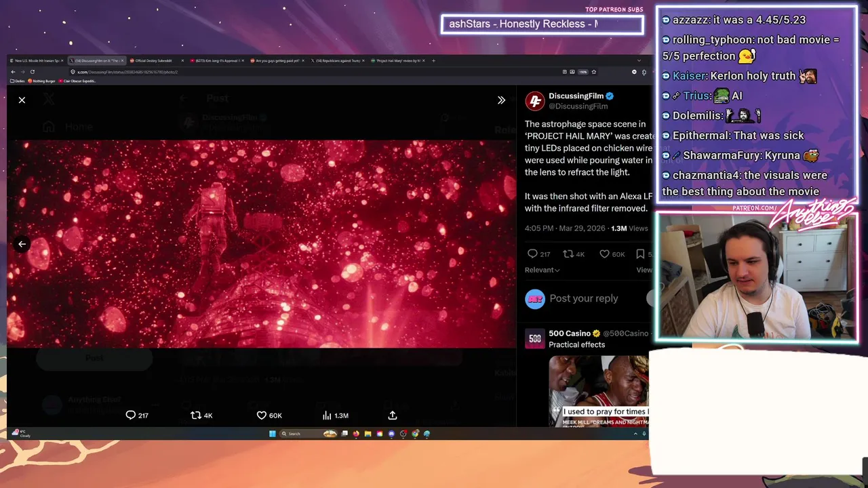
Task: Share the post via share icon below photo
Action: 393,415
